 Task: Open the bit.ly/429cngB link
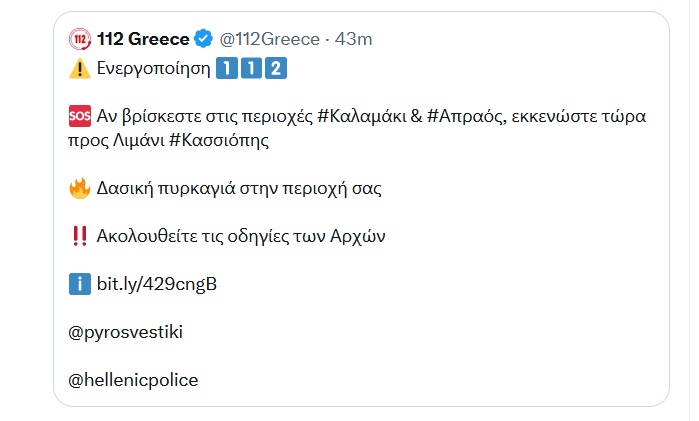pyautogui.click(x=157, y=284)
